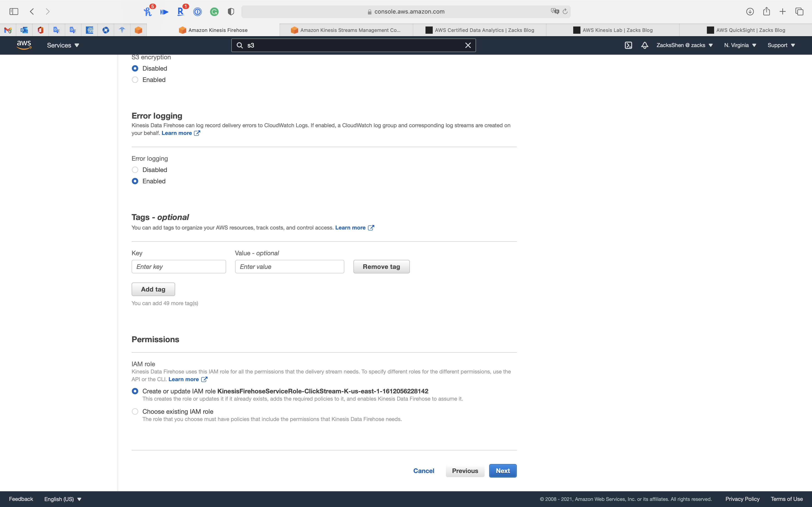Click the Enter key input field
812x507 pixels.
tap(179, 267)
